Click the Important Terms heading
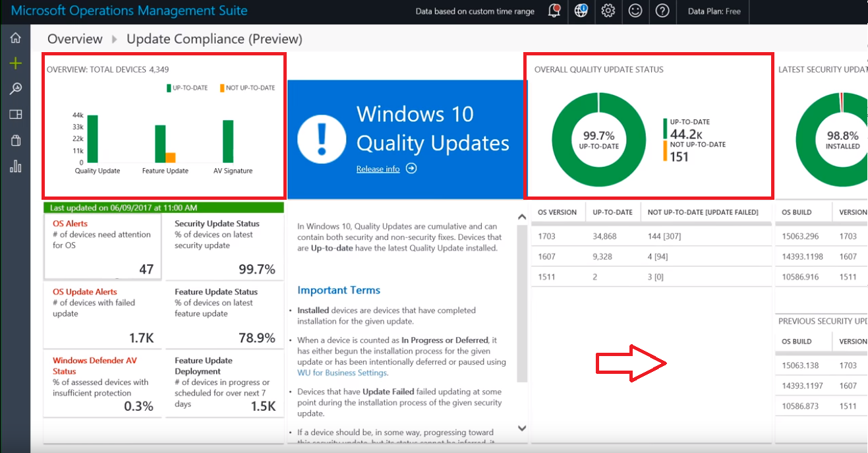868x453 pixels. [339, 290]
